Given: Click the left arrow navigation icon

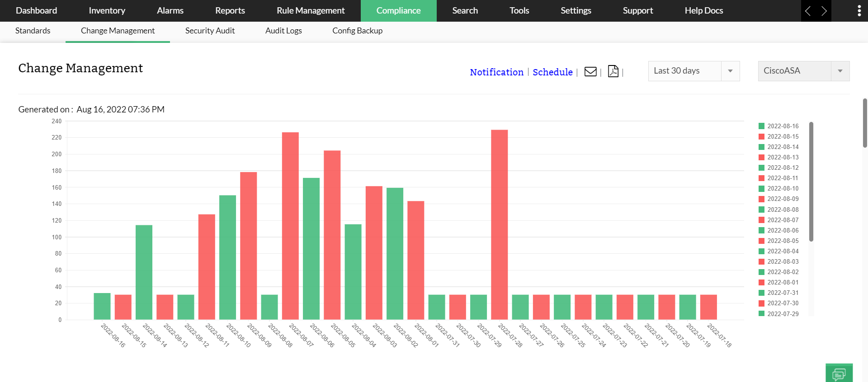Looking at the screenshot, I should click(x=808, y=11).
